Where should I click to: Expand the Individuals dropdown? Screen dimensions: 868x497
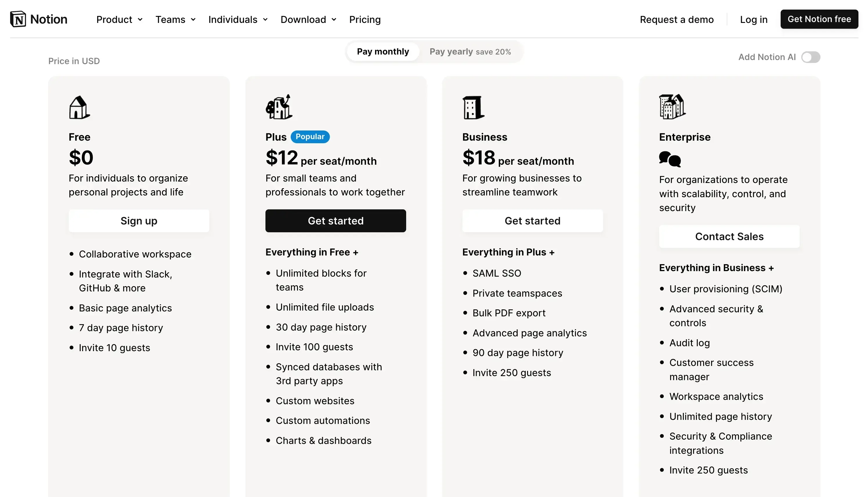(x=238, y=19)
